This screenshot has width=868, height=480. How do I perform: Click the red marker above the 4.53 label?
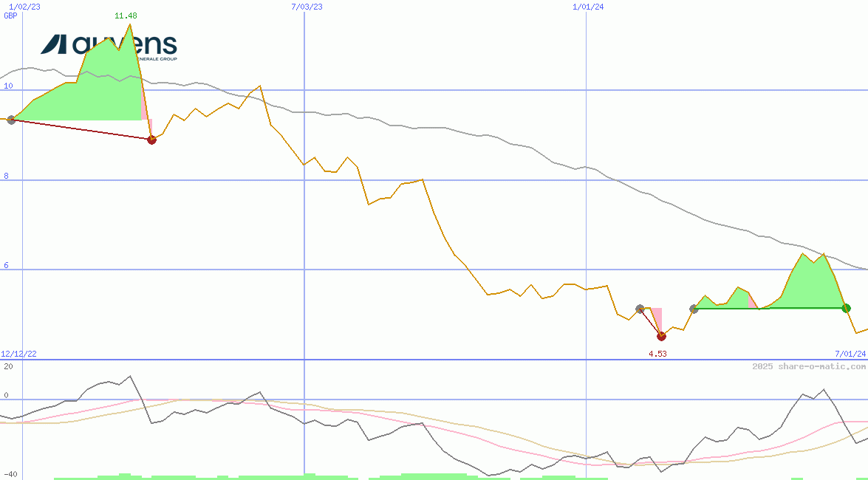click(x=661, y=337)
